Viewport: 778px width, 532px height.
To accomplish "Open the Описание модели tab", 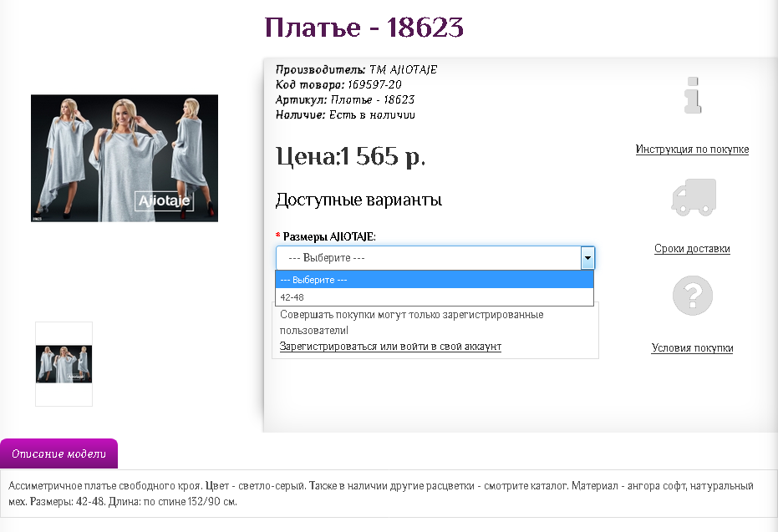I will pyautogui.click(x=59, y=453).
